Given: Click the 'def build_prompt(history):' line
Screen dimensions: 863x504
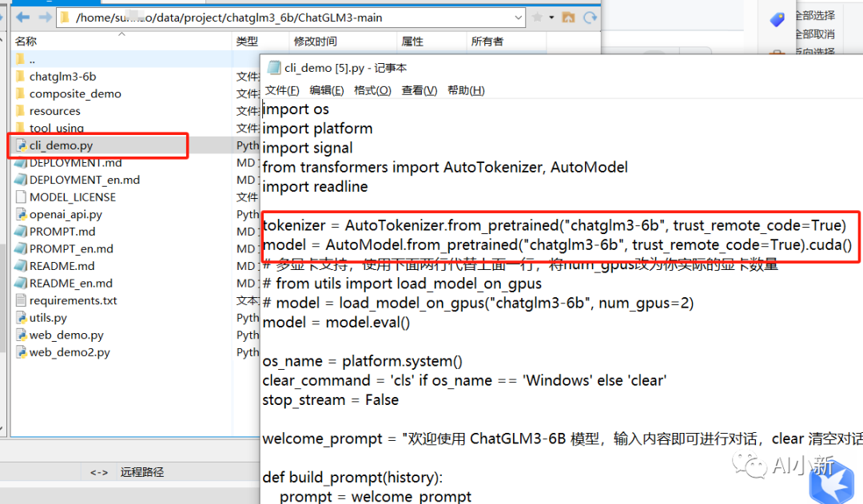Looking at the screenshot, I should point(352,477).
